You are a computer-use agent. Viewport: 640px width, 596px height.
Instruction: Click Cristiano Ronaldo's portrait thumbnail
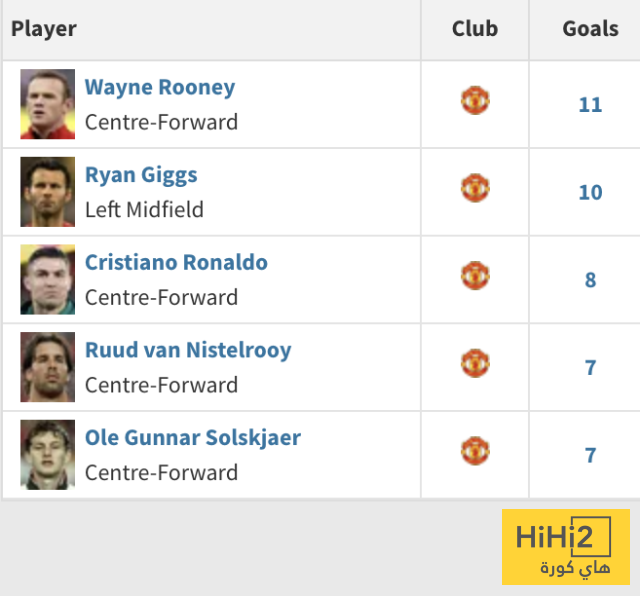(x=48, y=280)
